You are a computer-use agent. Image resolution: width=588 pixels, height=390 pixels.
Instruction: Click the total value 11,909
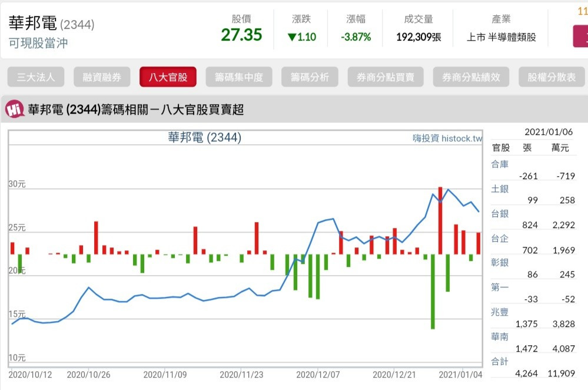[561, 374]
